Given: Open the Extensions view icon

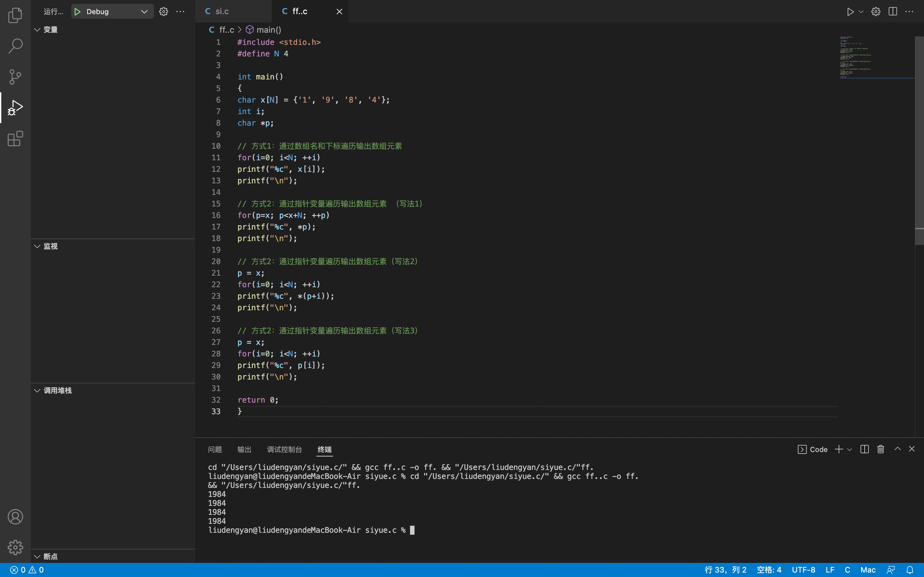Looking at the screenshot, I should [15, 138].
